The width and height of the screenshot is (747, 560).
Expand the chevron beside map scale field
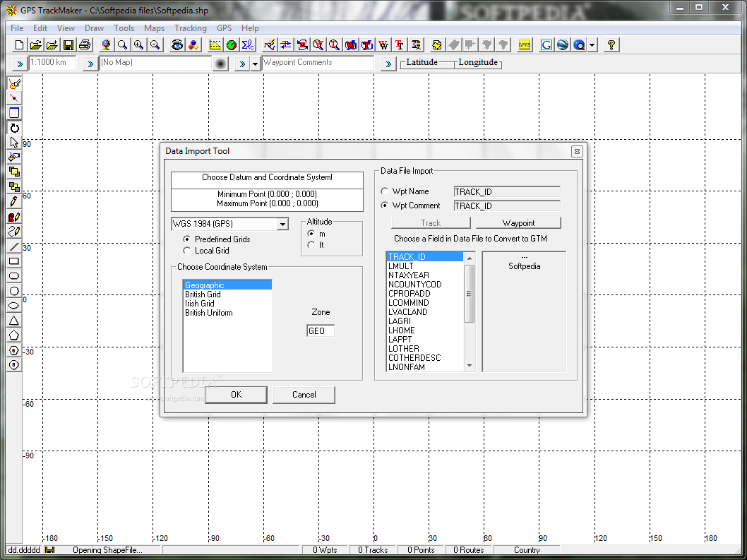20,64
